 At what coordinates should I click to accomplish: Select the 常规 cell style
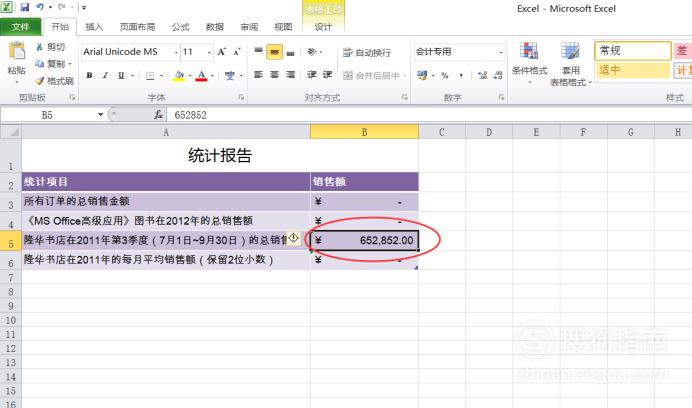[633, 51]
